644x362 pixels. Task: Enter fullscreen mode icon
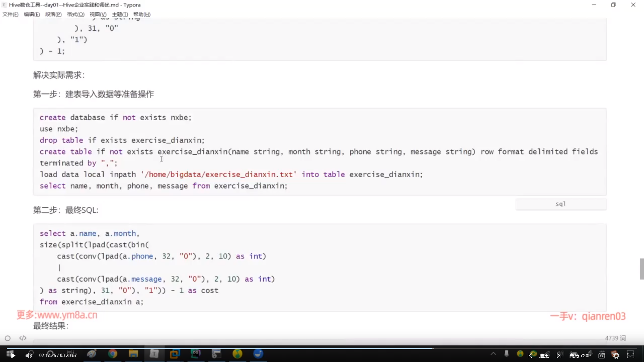click(631, 355)
